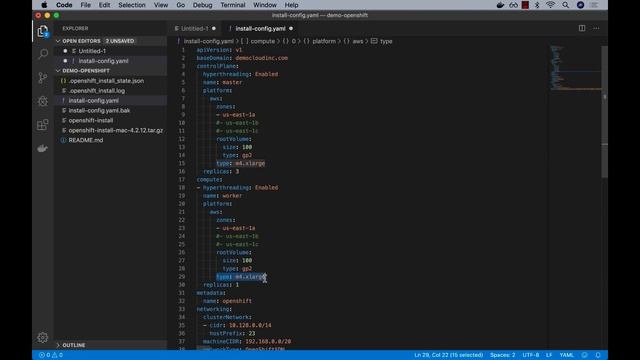Click the machineCIDR value 192.168.0.0/20
Screen dimensions: 640x360
pyautogui.click(x=268, y=341)
